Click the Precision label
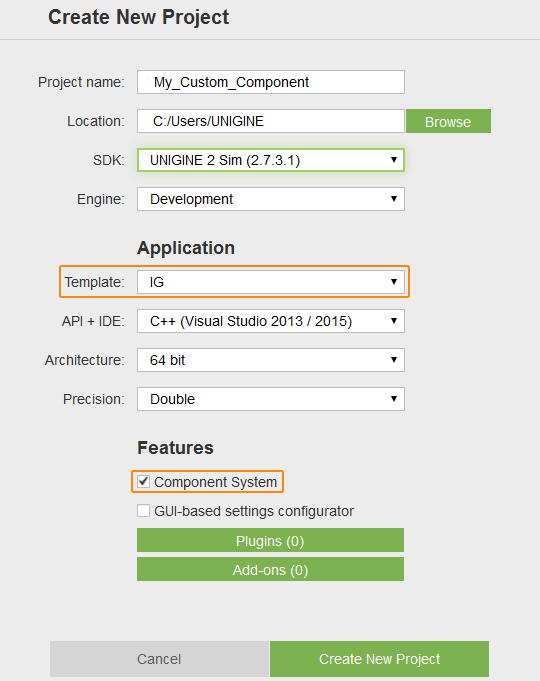Viewport: 540px width, 681px height. (x=94, y=399)
